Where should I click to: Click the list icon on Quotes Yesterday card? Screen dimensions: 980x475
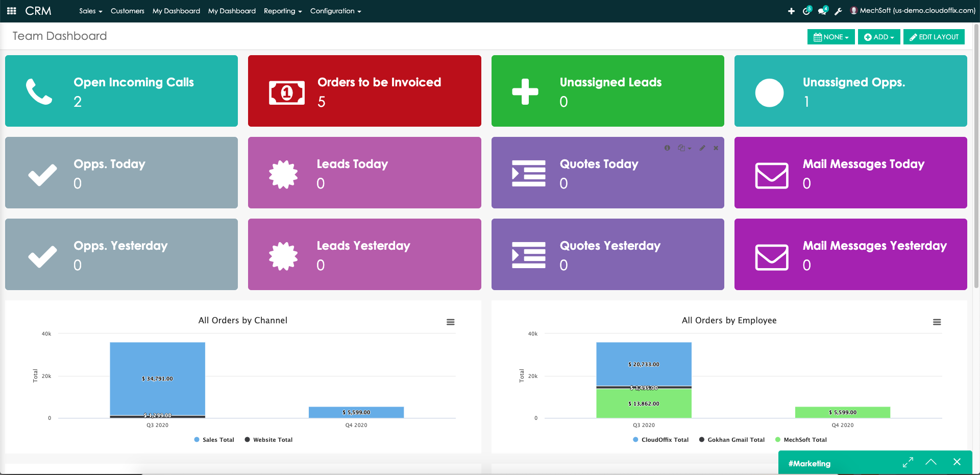(529, 255)
